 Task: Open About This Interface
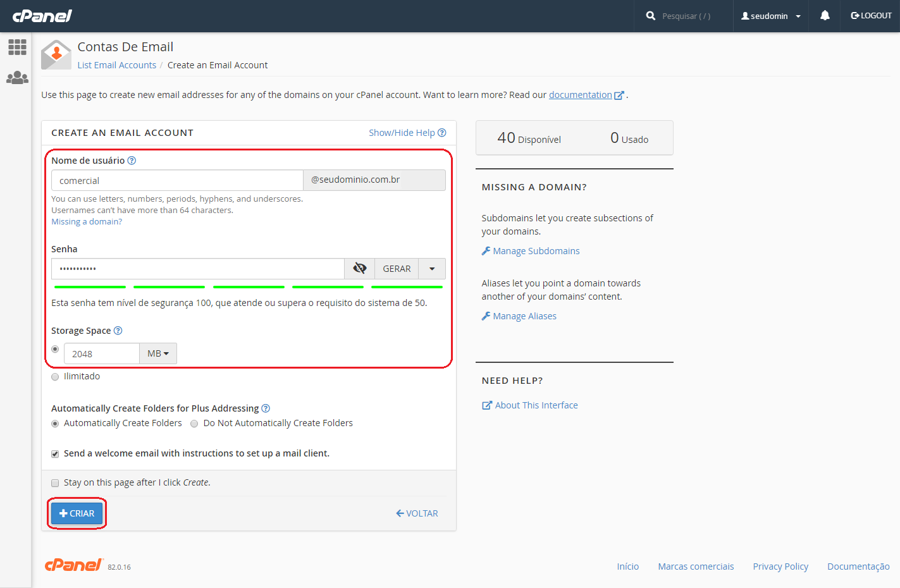[x=530, y=405]
